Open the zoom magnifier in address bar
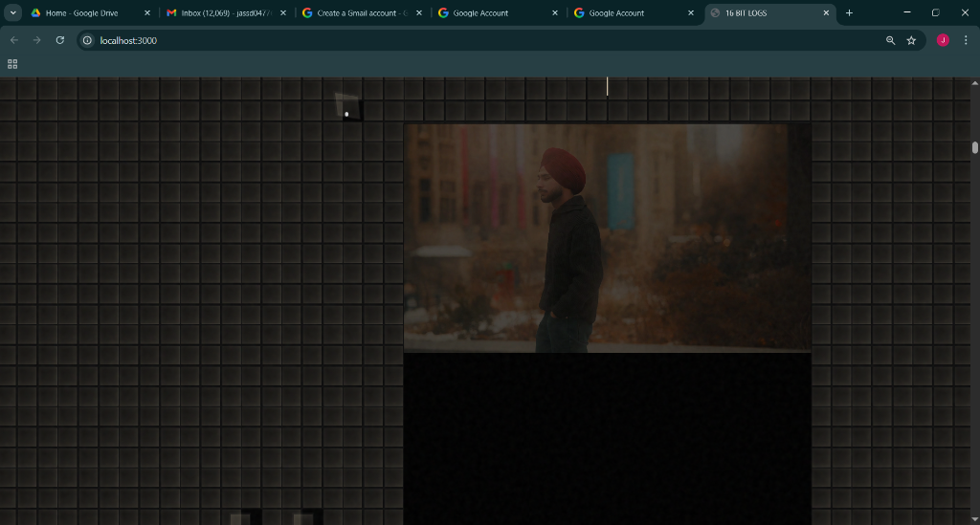This screenshot has height=525, width=980. click(890, 40)
